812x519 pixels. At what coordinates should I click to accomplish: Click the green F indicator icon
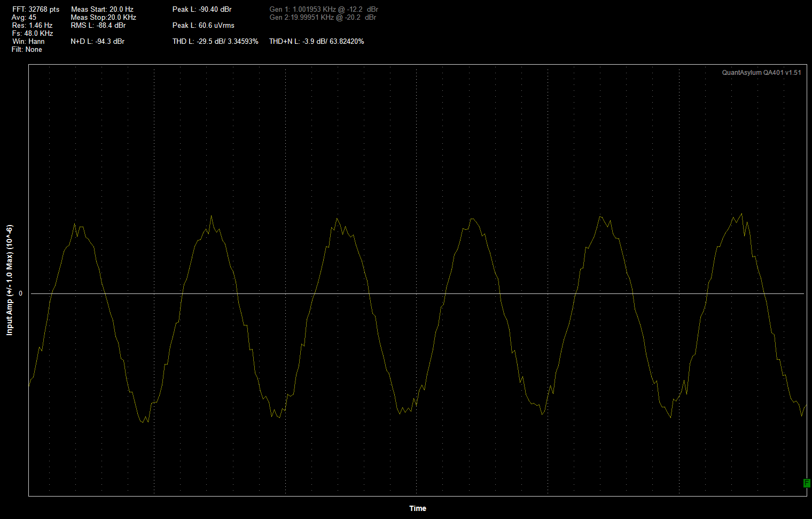point(807,483)
